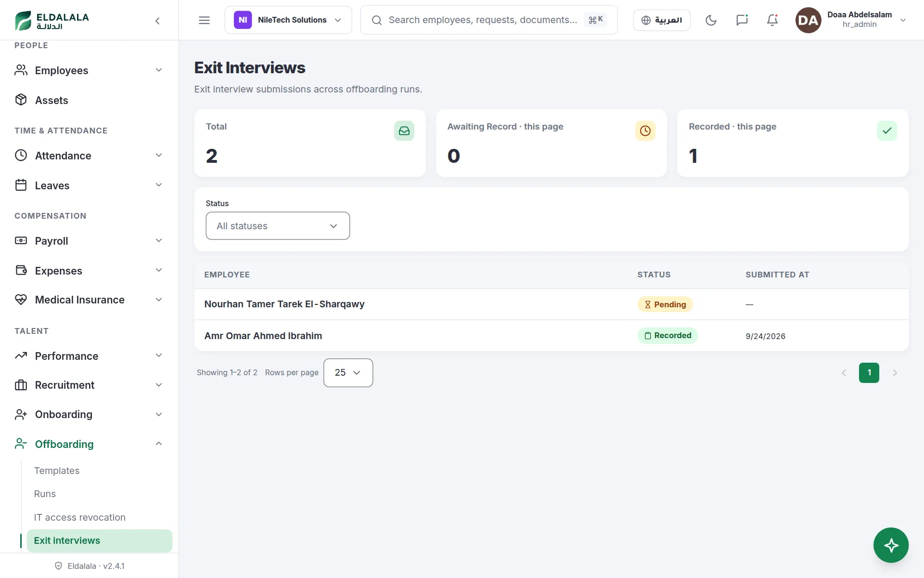Switch language to Arabic

click(662, 20)
